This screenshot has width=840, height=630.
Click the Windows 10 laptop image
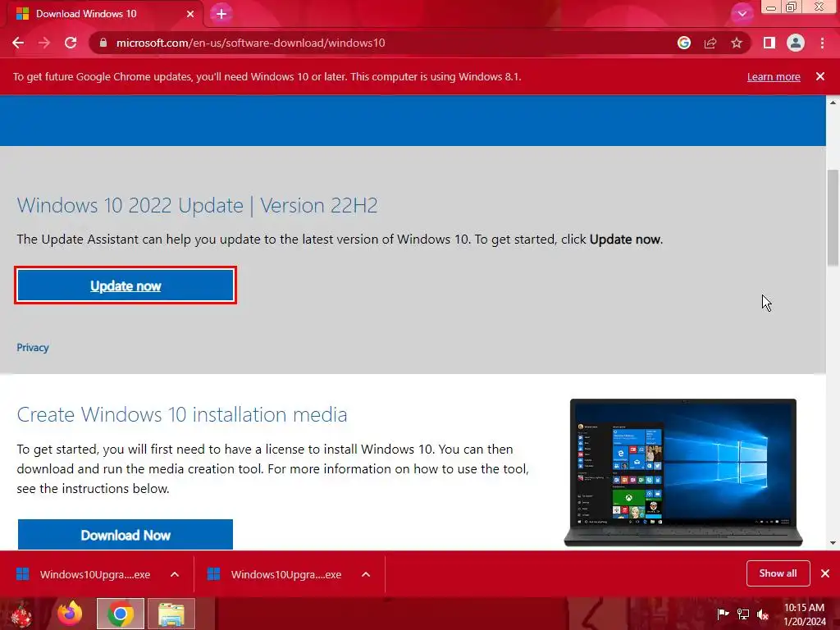pos(683,472)
